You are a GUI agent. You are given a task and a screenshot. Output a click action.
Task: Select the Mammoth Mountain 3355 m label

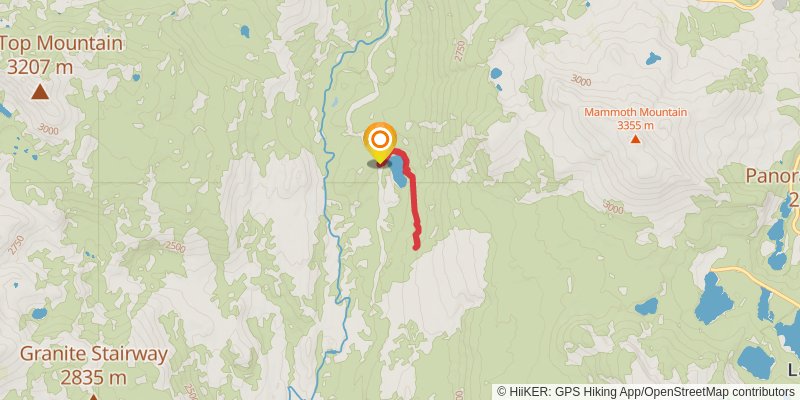click(x=635, y=118)
